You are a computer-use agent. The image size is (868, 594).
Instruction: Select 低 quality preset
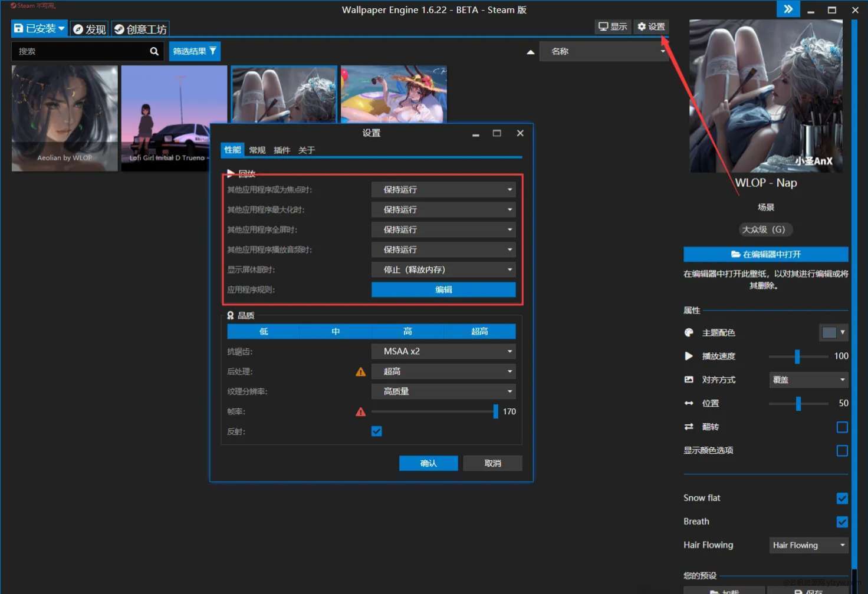pos(264,332)
